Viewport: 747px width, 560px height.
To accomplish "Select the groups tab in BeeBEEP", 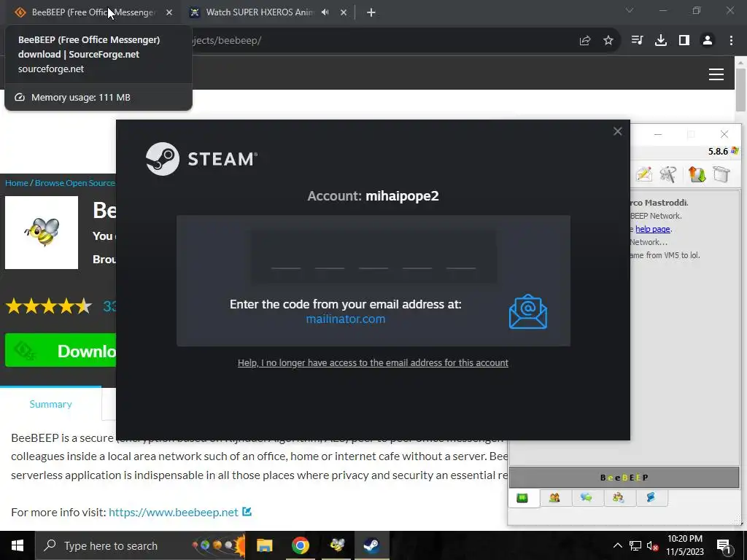I will [x=619, y=498].
